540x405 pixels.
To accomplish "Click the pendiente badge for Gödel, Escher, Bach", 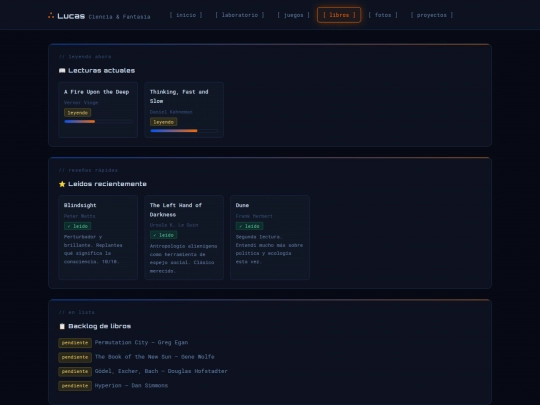I will point(75,372).
